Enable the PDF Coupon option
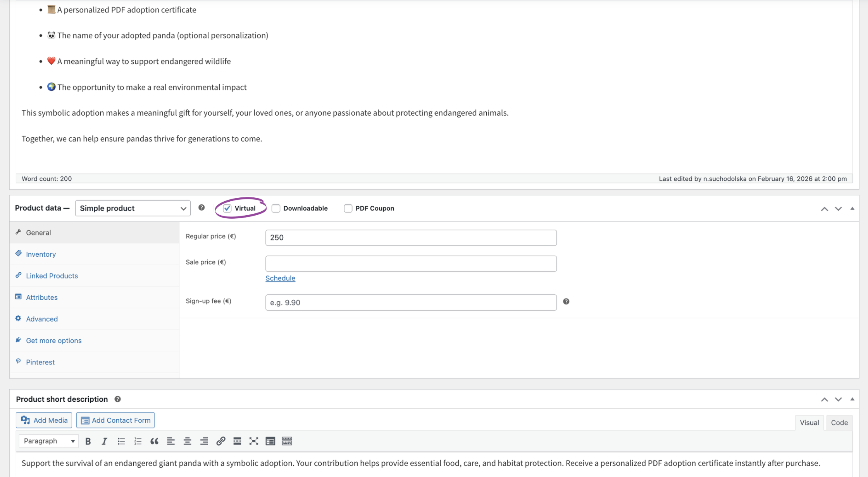868x477 pixels. click(x=348, y=208)
